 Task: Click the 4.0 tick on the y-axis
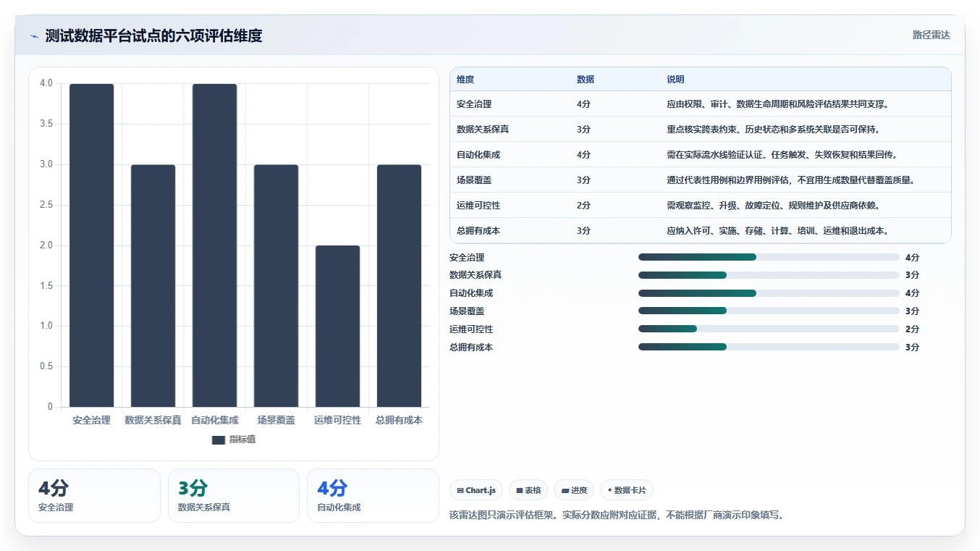pyautogui.click(x=46, y=83)
